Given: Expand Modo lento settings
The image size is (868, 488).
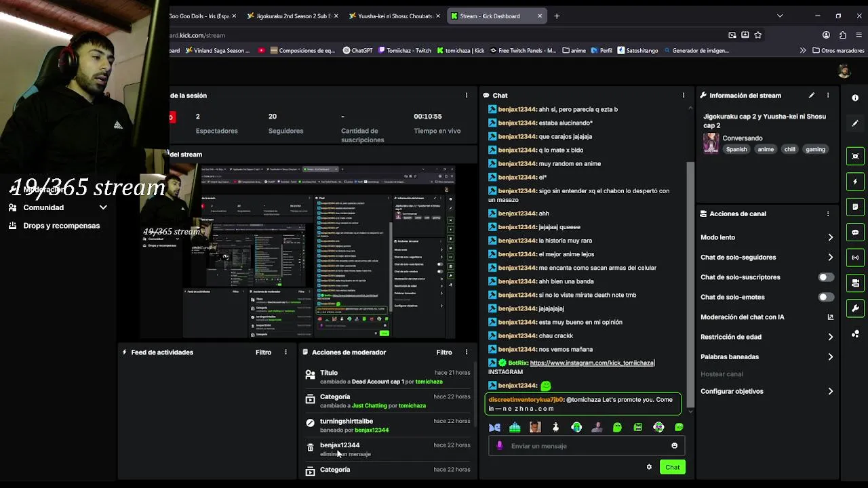Looking at the screenshot, I should [830, 237].
